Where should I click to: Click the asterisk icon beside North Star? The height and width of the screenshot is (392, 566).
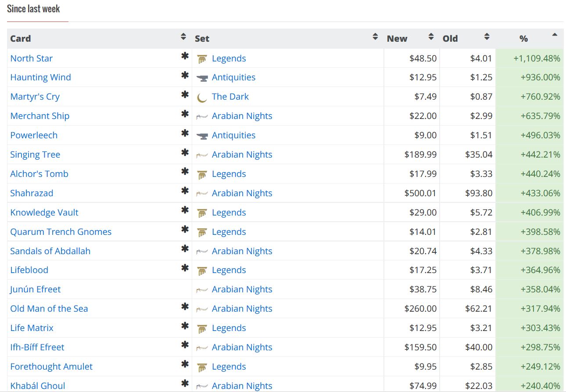click(185, 56)
